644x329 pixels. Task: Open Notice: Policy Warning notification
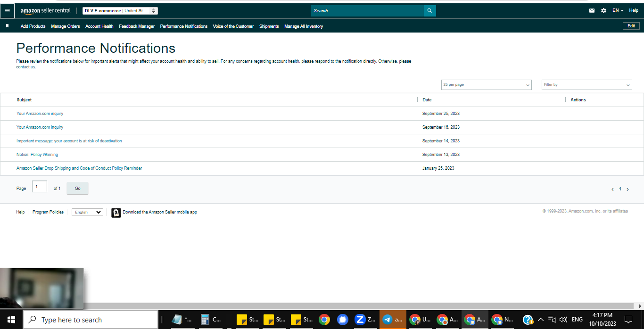[x=37, y=155]
